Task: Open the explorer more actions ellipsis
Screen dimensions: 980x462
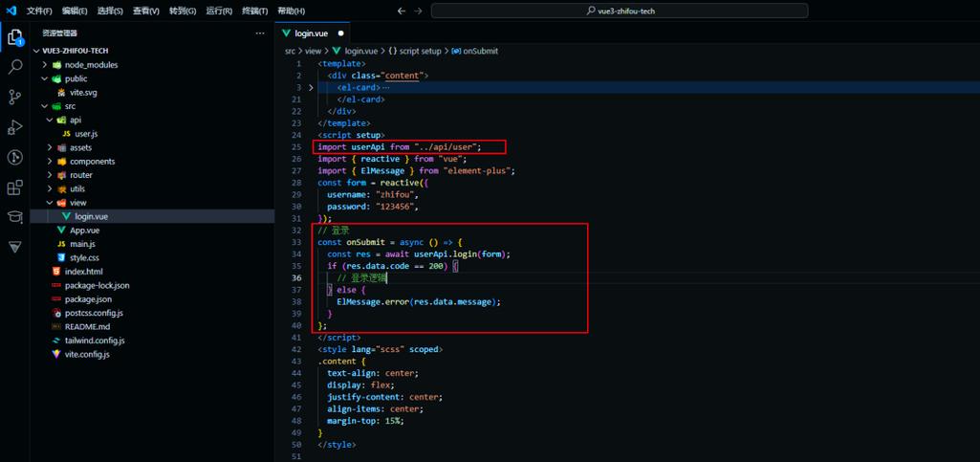Action: click(260, 33)
